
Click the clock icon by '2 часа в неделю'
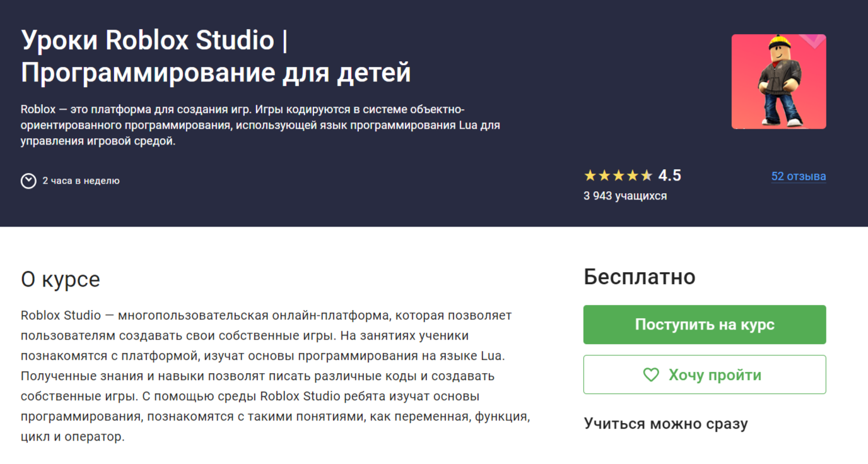click(x=28, y=181)
